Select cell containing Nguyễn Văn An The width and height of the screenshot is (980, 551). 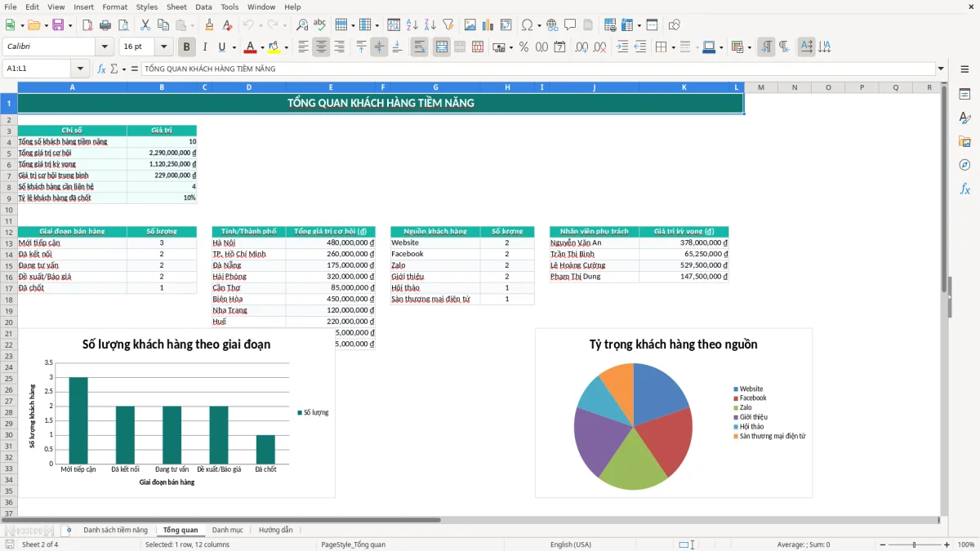(x=594, y=242)
